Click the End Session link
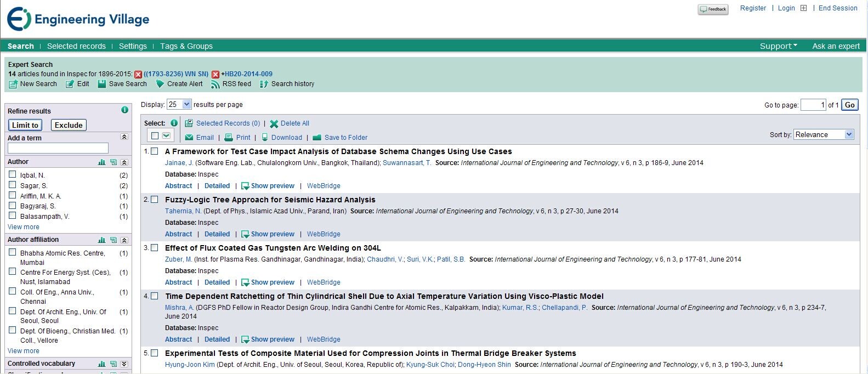The height and width of the screenshot is (374, 868). 838,8
